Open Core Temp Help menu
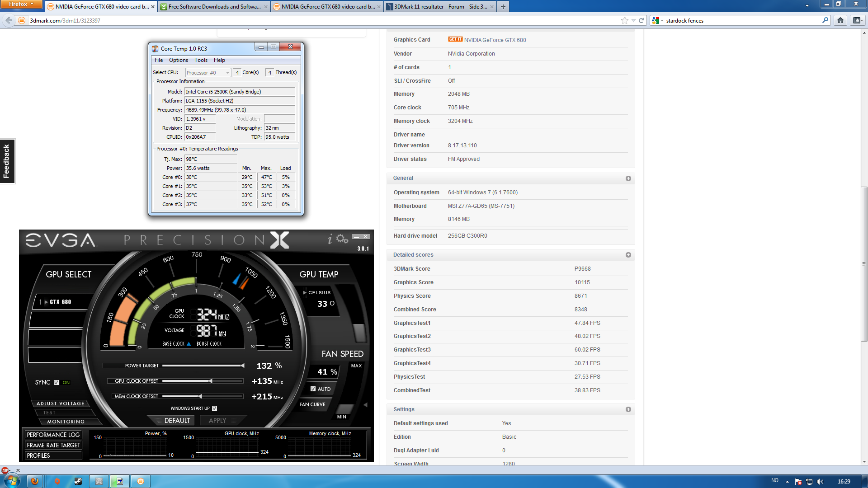The width and height of the screenshot is (868, 488). tap(219, 60)
